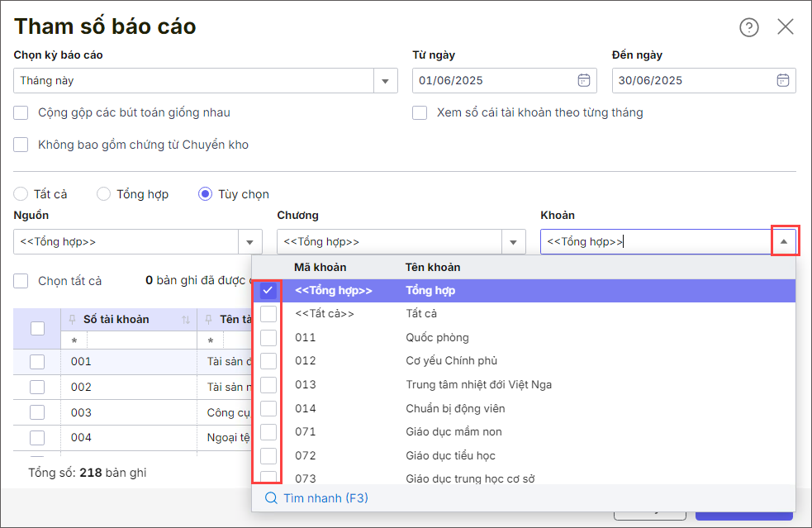Enable Cộng gộp các bút toán giống nhau
Screen dimensions: 812x528
(21, 112)
